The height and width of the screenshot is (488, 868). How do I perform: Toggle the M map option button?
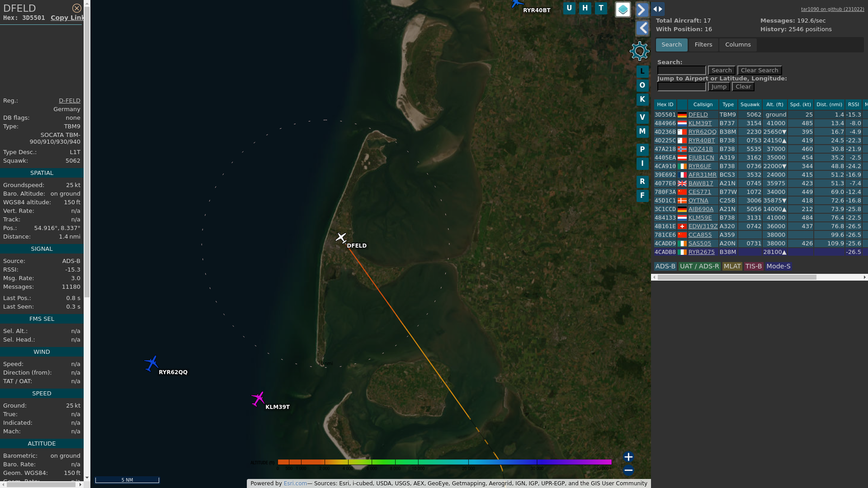642,131
